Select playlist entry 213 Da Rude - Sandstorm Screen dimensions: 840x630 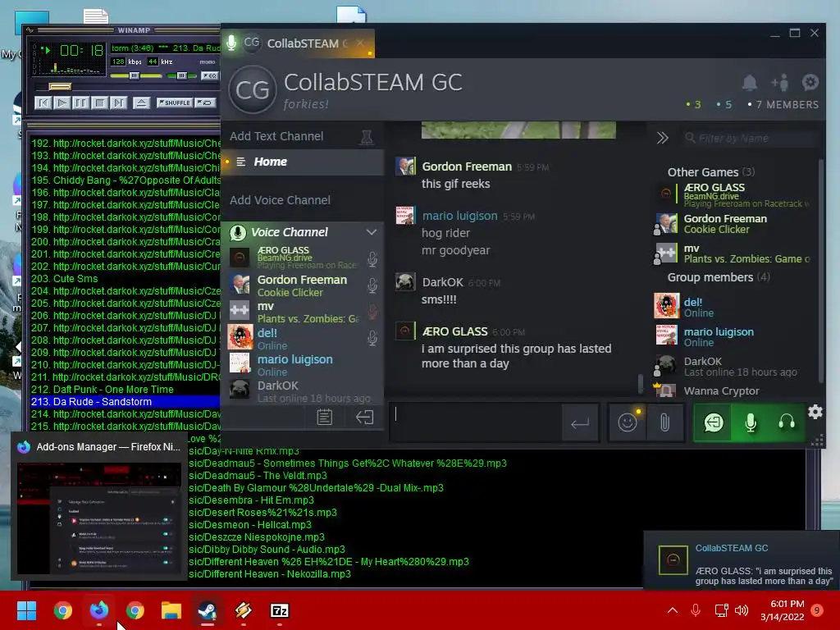(125, 402)
